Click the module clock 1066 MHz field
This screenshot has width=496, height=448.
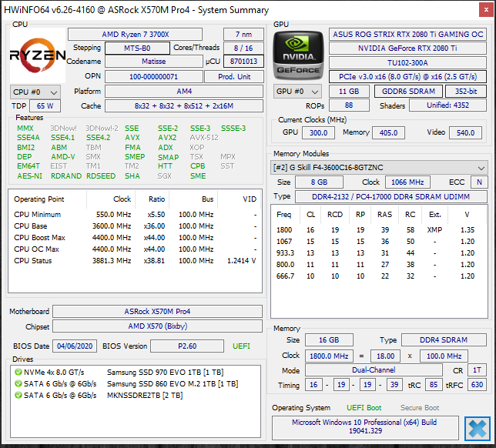pos(407,182)
